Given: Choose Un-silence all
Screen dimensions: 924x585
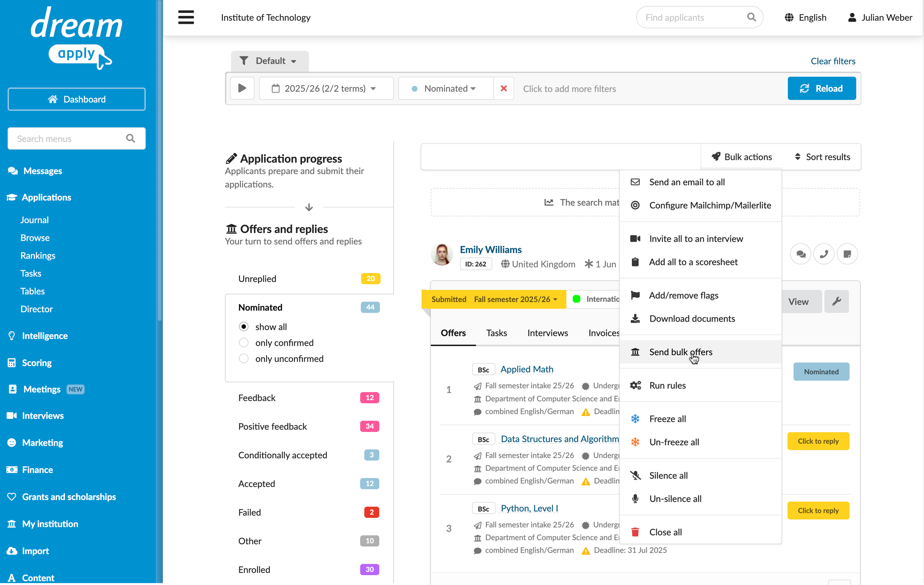Looking at the screenshot, I should click(x=700, y=499).
